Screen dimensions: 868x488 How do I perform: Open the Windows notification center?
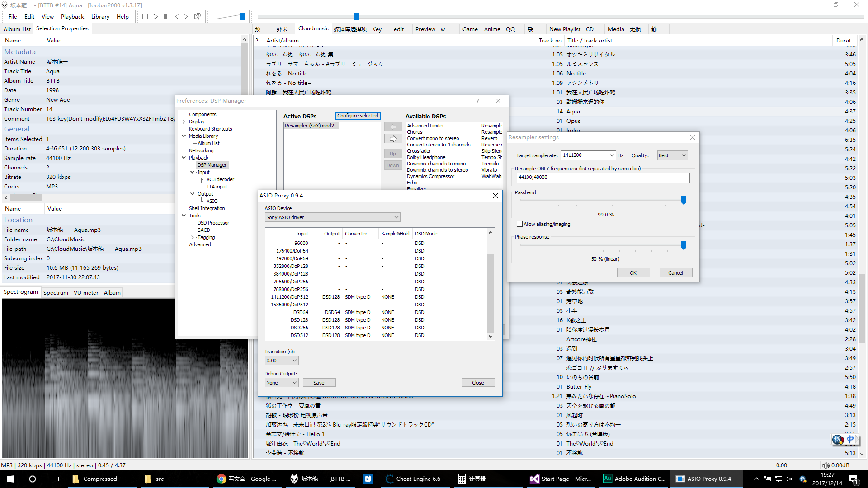pos(854,479)
